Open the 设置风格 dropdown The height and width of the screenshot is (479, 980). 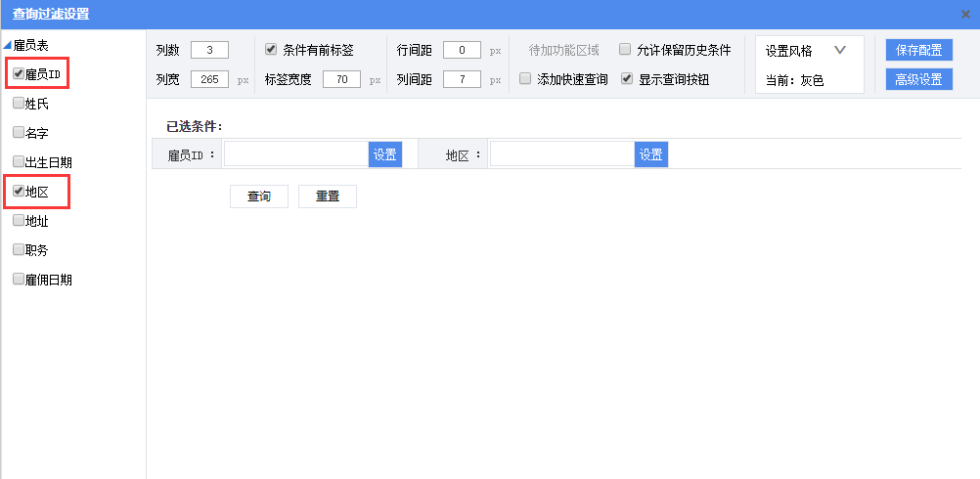click(x=838, y=51)
